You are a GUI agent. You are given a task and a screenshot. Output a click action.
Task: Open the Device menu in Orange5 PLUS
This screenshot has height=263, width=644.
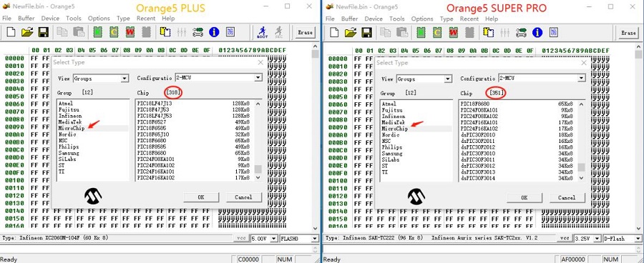(x=50, y=19)
